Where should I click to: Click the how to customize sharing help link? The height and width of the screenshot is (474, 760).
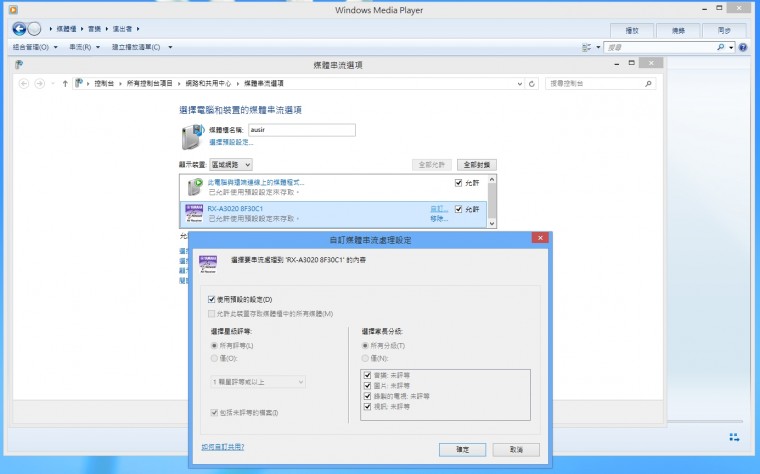click(x=223, y=447)
